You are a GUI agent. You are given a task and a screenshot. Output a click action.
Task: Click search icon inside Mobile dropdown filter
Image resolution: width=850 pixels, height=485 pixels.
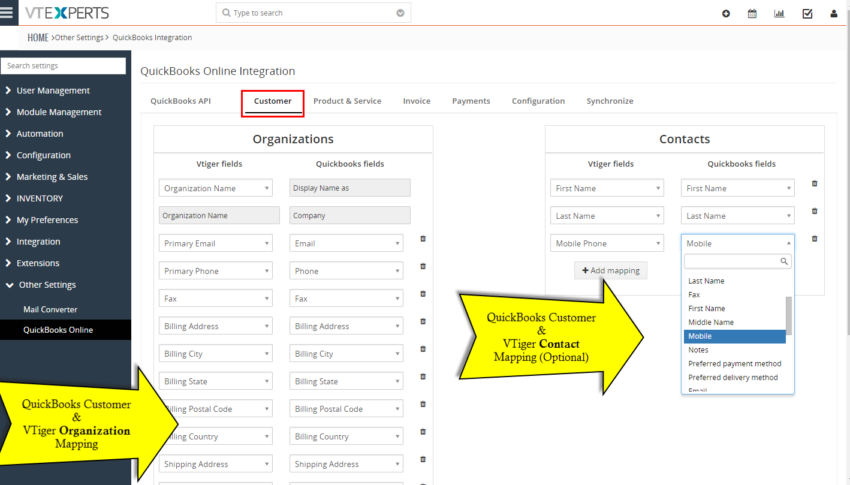(784, 261)
